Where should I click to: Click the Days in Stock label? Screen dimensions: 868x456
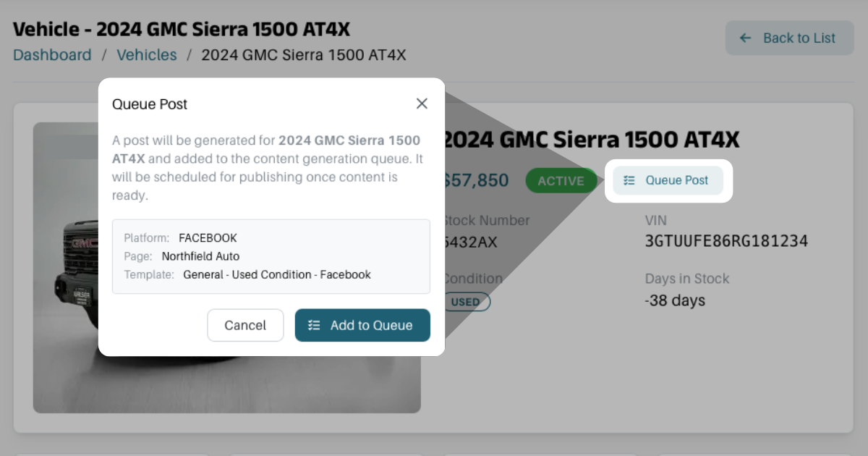[687, 279]
